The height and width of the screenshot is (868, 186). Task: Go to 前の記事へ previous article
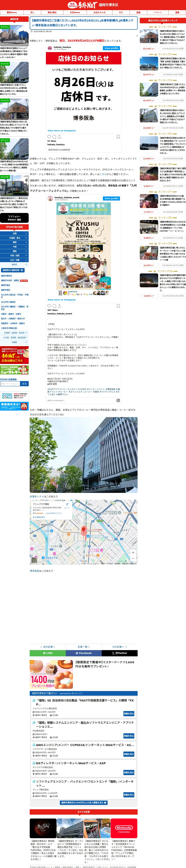coord(48,647)
